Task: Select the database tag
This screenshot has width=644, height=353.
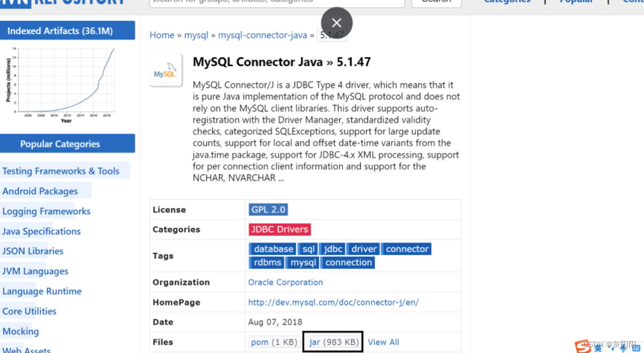Action: point(273,249)
